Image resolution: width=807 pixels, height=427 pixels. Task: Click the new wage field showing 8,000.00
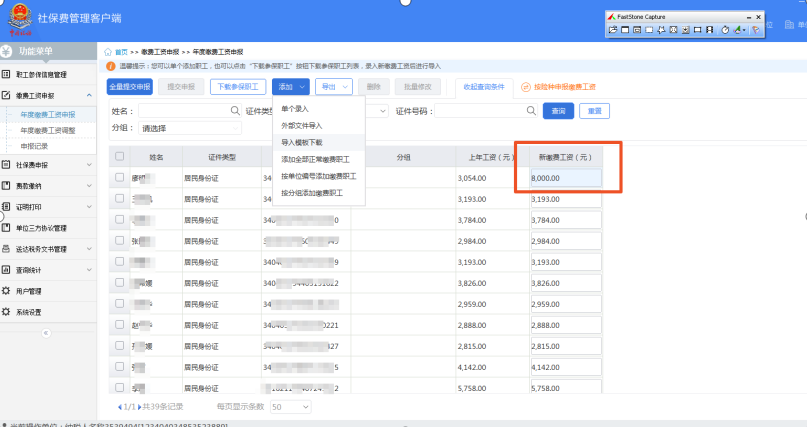[x=565, y=178]
